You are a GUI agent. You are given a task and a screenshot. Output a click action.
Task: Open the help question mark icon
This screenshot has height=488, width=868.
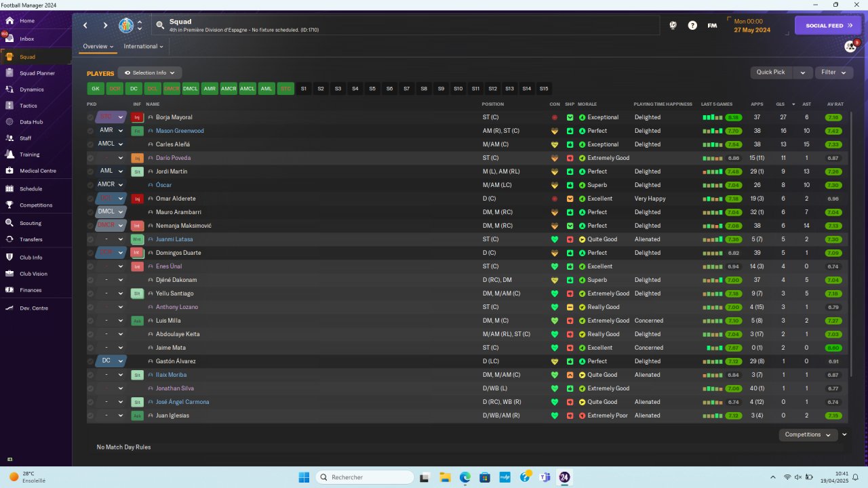click(692, 26)
